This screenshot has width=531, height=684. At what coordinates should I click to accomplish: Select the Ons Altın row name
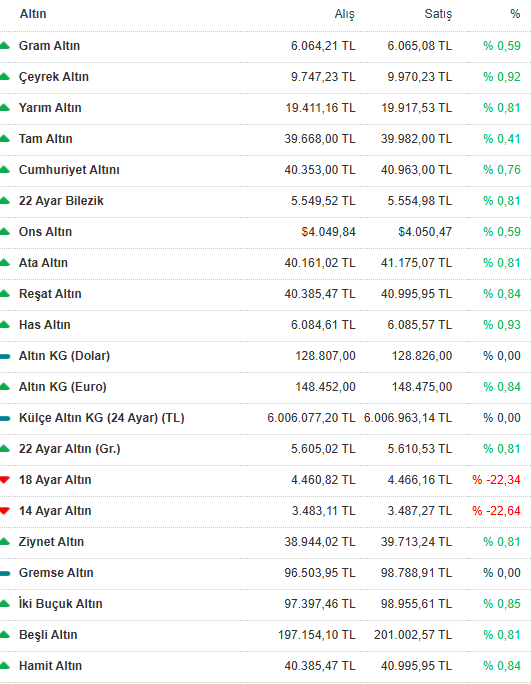tap(45, 232)
